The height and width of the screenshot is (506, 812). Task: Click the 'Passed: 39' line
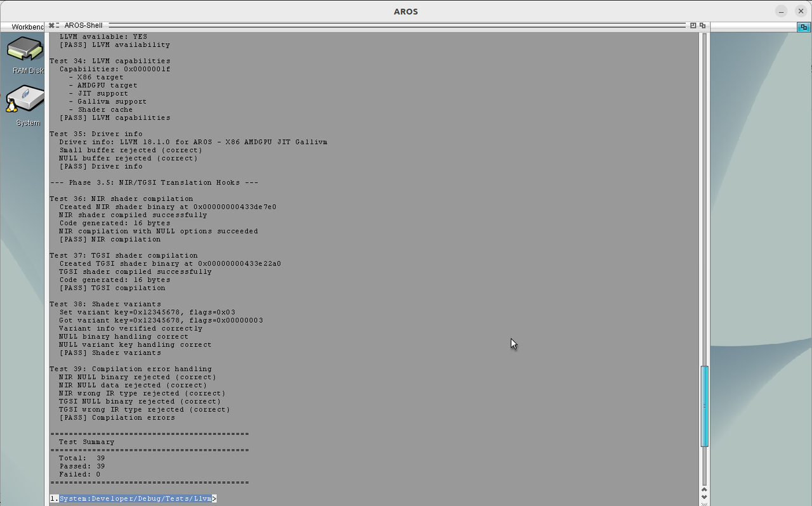click(x=82, y=466)
